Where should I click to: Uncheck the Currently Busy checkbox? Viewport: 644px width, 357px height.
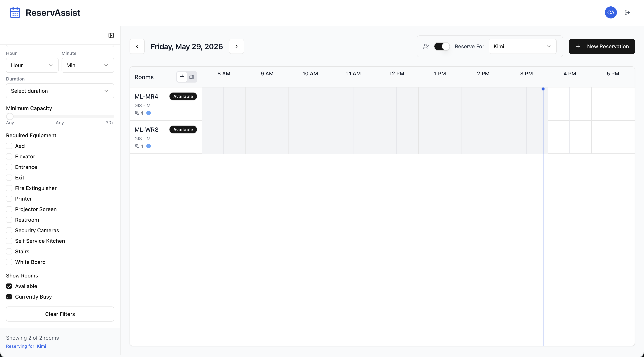coord(9,297)
